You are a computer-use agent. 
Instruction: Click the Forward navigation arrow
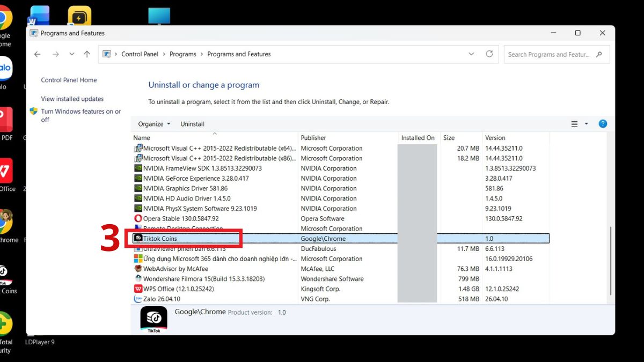pos(55,54)
